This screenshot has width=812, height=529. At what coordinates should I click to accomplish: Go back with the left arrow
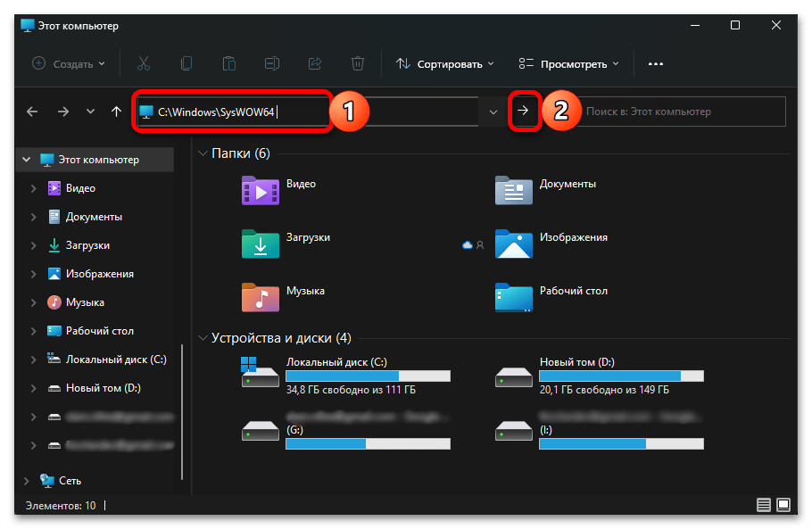pos(32,112)
